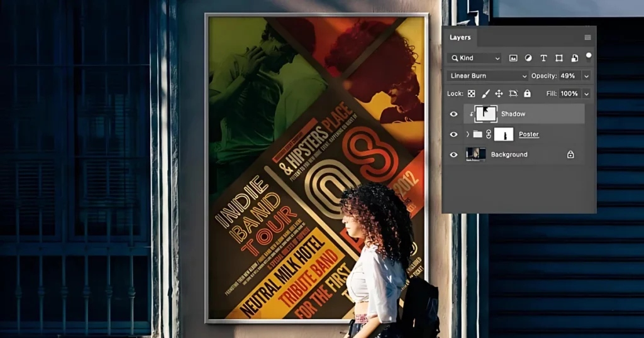
Task: Select the Shadow layer thumbnail
Action: (486, 114)
